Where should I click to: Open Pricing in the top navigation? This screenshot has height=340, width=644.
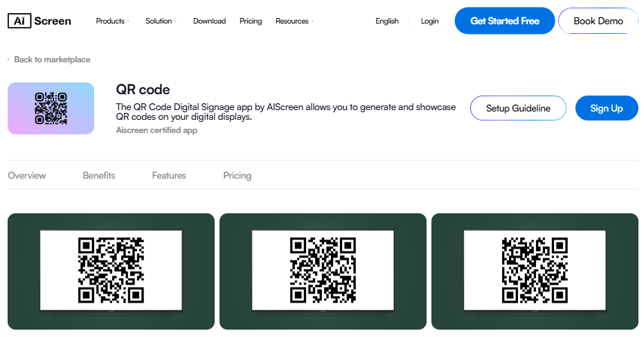tap(251, 21)
